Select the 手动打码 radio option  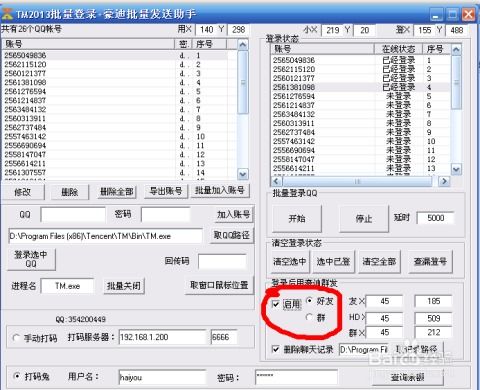tap(16, 338)
